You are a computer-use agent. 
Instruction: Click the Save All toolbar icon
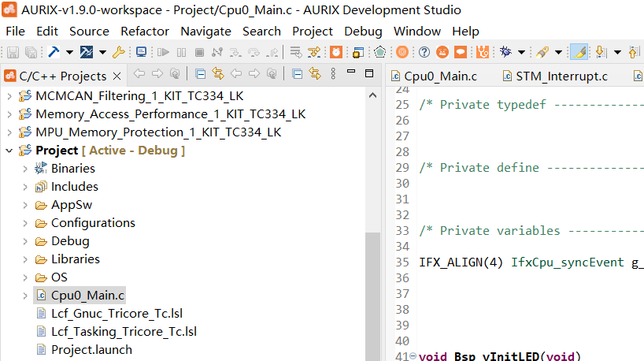coord(31,52)
